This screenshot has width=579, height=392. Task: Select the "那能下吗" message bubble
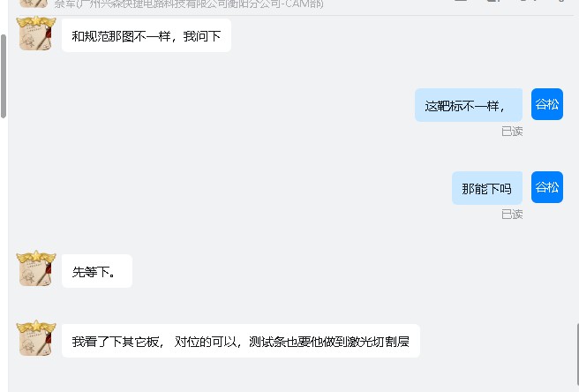click(487, 188)
